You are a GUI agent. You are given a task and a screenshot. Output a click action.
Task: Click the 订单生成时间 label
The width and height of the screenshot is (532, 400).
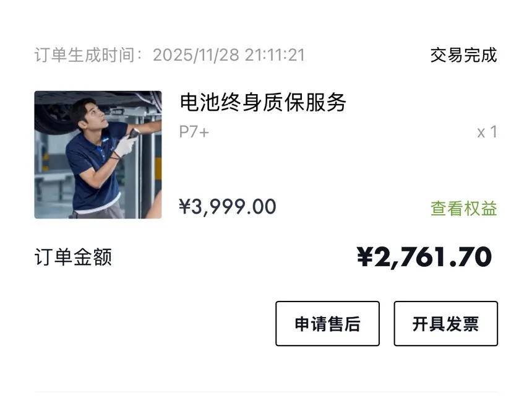(88, 55)
